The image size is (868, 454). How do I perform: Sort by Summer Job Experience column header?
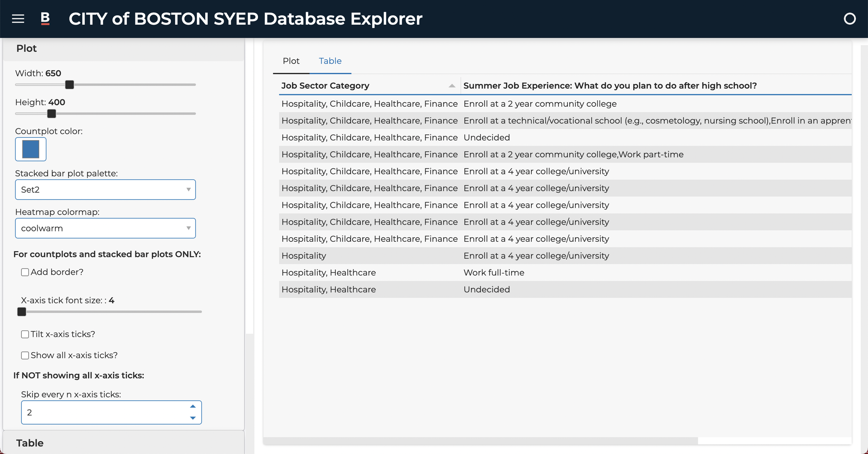point(610,86)
